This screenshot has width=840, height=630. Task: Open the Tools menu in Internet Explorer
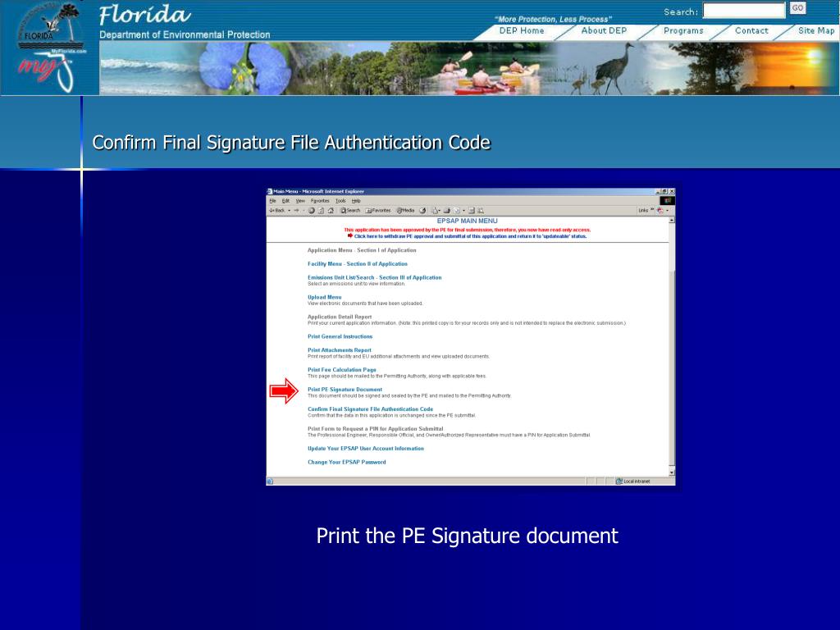tap(340, 201)
